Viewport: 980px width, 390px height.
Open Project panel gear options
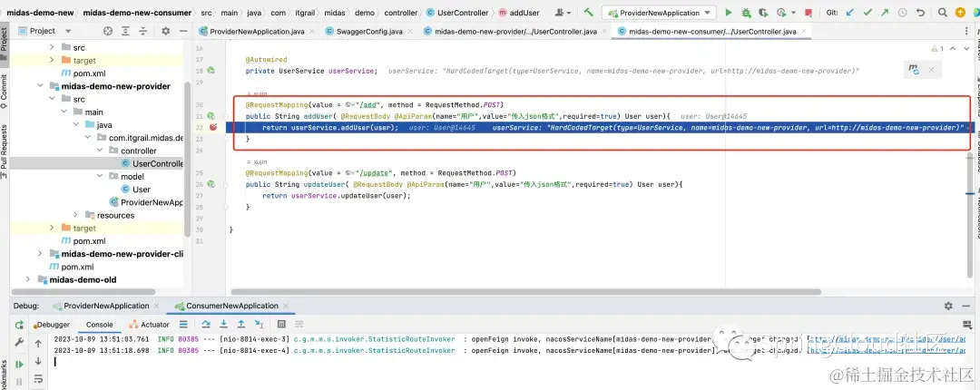click(166, 31)
